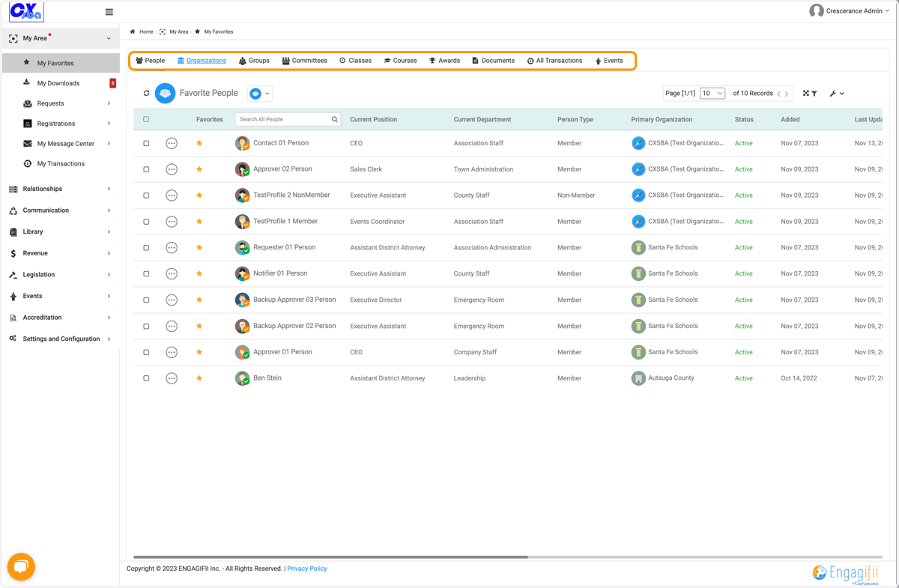Click Santa Fe Schools icon in Requester row
This screenshot has width=899, height=588.
point(638,247)
